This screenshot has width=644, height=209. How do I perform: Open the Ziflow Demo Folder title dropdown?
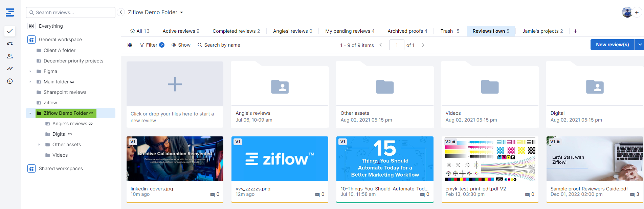(182, 12)
